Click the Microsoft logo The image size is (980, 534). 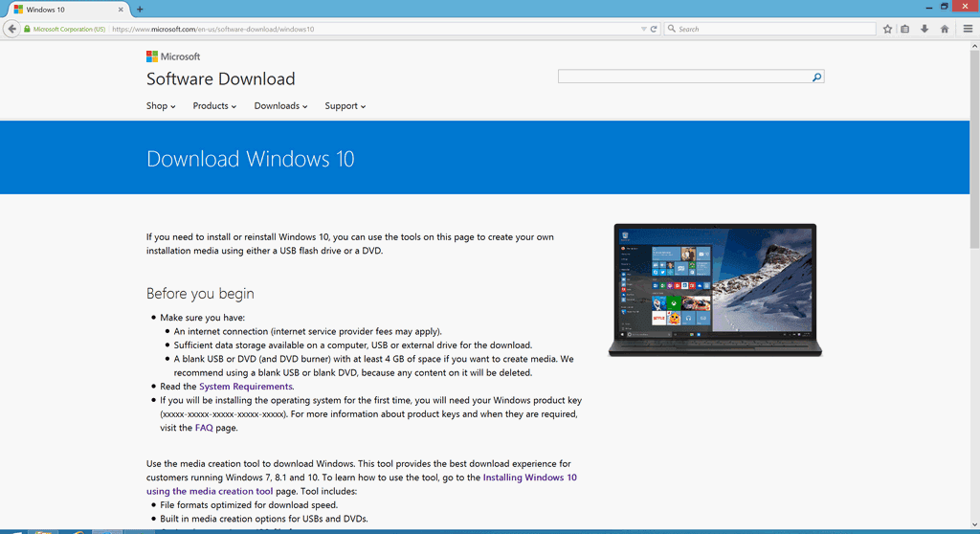point(173,56)
